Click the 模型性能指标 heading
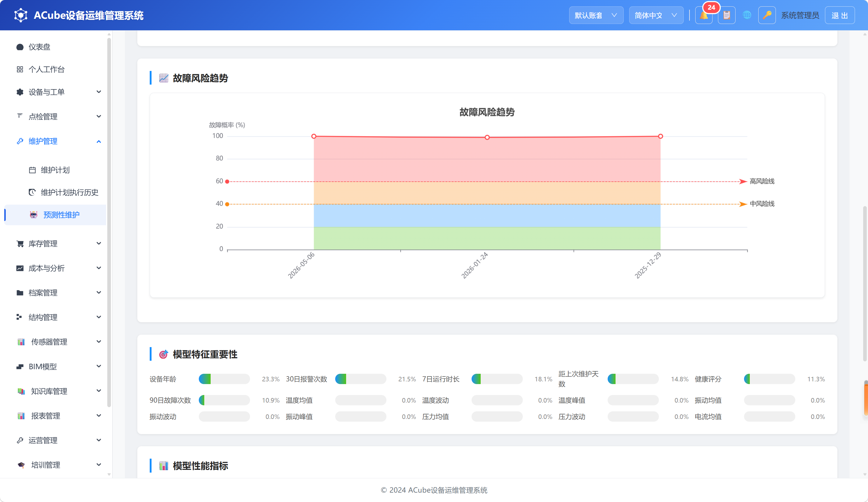The height and width of the screenshot is (502, 868). pos(200,466)
